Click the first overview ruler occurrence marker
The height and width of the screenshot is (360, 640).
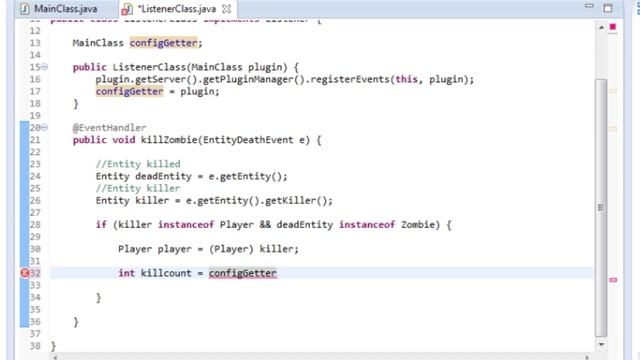click(x=613, y=91)
